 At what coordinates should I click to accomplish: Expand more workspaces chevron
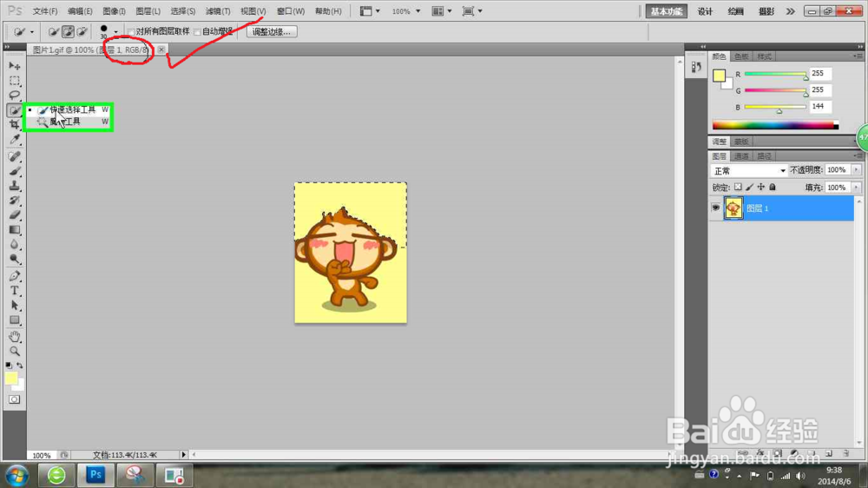click(791, 11)
